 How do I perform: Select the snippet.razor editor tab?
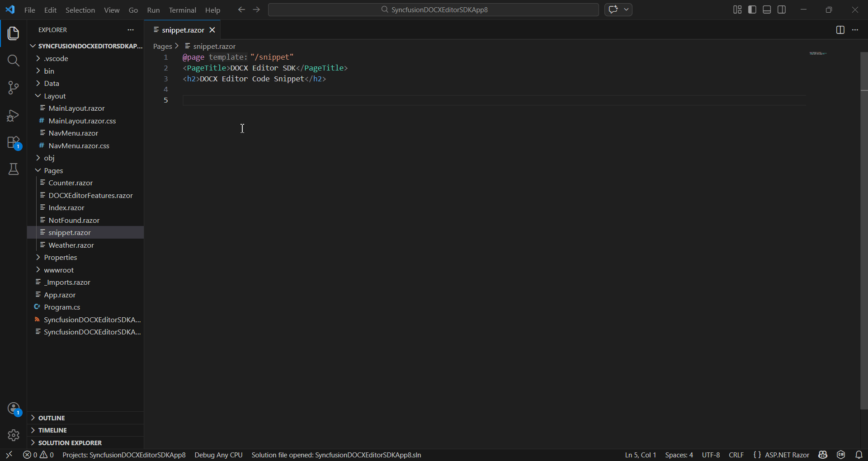[183, 30]
